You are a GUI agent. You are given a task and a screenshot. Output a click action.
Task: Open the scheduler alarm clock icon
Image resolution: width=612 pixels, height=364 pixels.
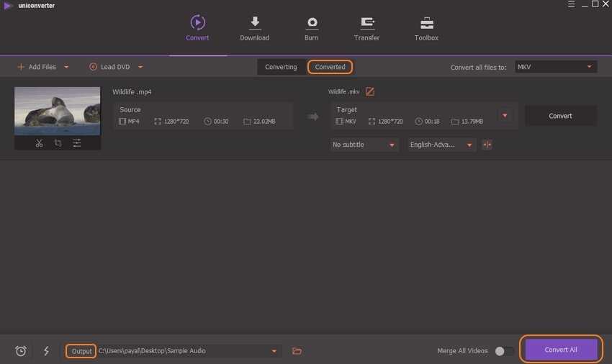(21, 351)
